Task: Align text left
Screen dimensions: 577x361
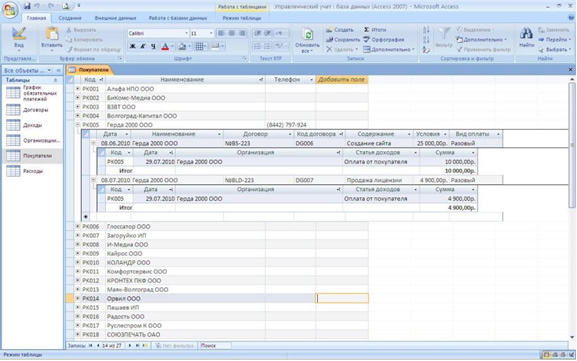Action: 221,33
